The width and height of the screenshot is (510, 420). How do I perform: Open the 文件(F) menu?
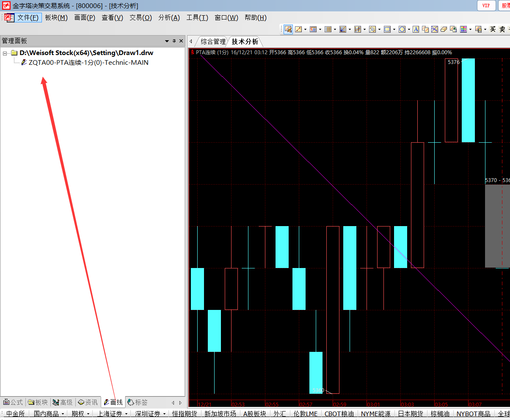tap(28, 17)
